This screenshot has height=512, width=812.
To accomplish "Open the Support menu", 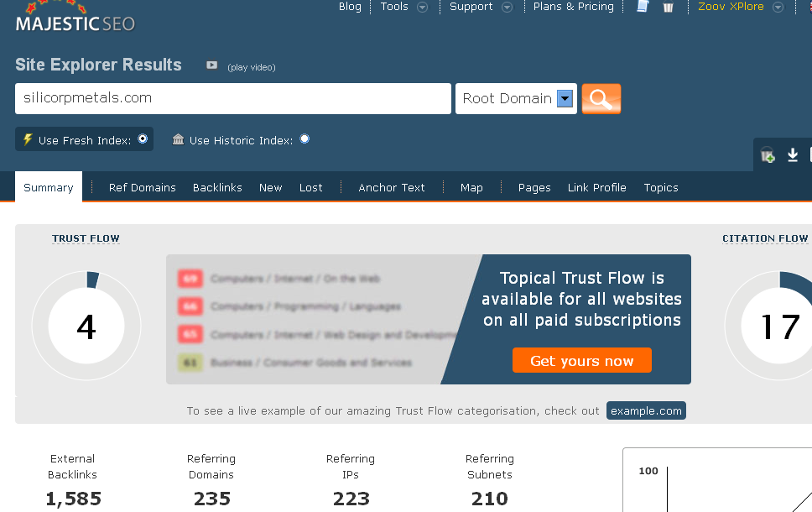I will (x=471, y=6).
